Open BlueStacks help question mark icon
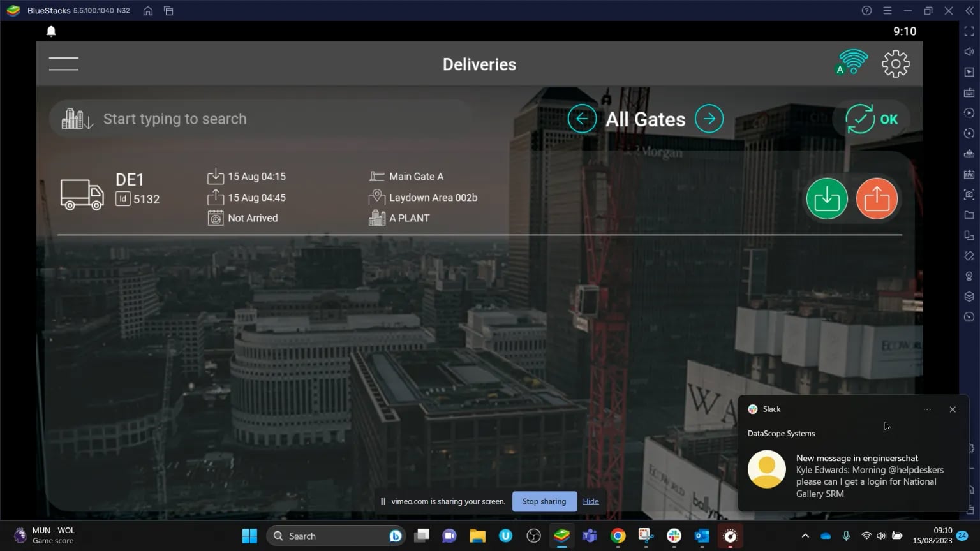Image resolution: width=980 pixels, height=551 pixels. tap(866, 11)
